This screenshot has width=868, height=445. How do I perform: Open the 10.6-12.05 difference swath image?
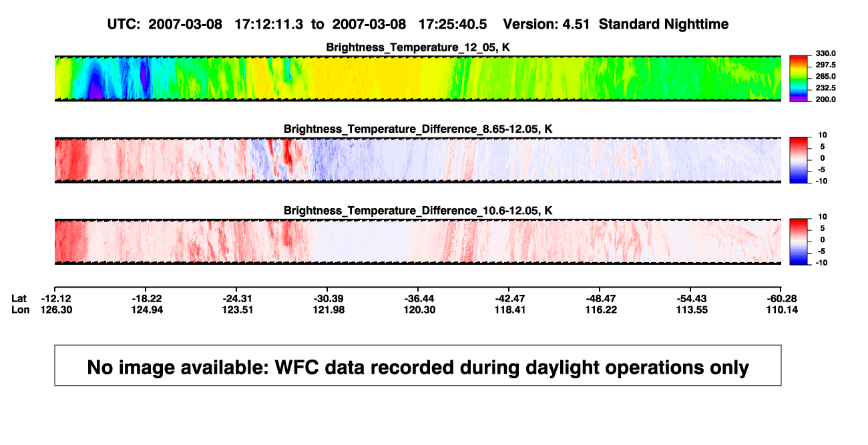(x=418, y=242)
